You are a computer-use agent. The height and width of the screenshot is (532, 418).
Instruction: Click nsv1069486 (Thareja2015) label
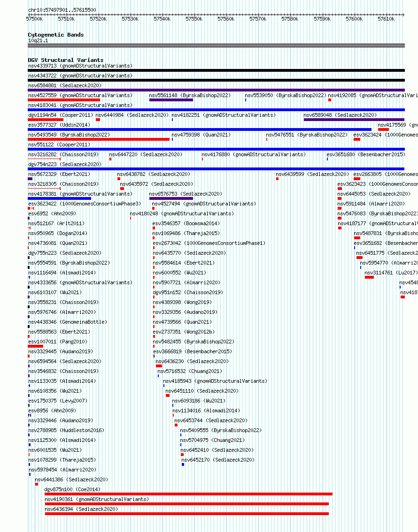[x=186, y=233]
